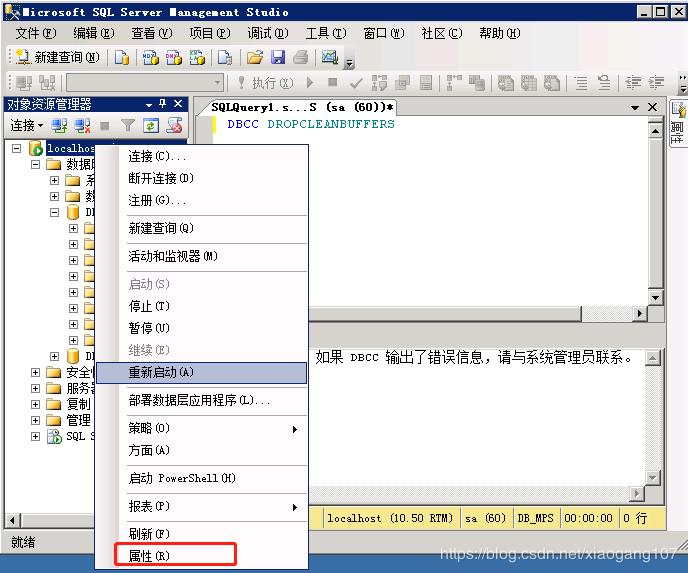The width and height of the screenshot is (688, 573).
Task: Open the Reports (报表) submenu
Action: point(202,506)
